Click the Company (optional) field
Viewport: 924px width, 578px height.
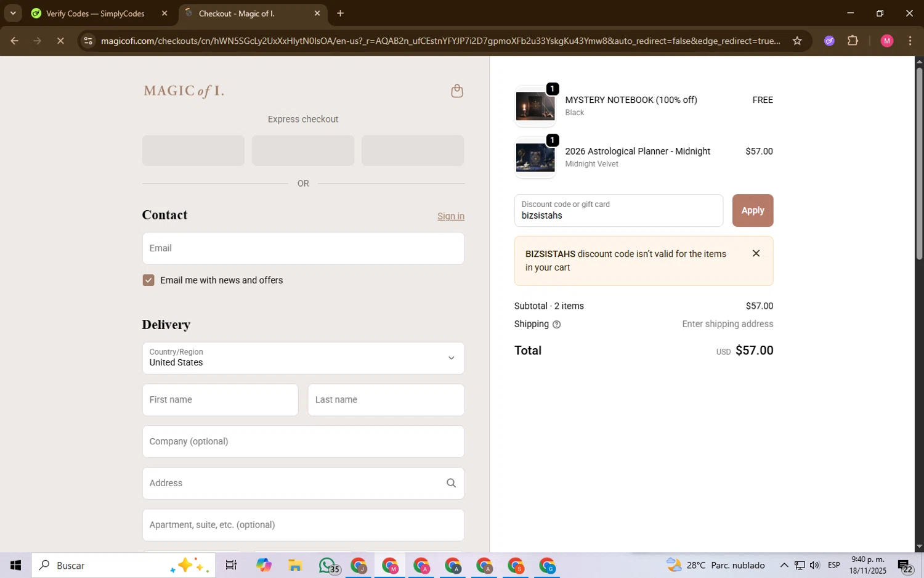(303, 442)
